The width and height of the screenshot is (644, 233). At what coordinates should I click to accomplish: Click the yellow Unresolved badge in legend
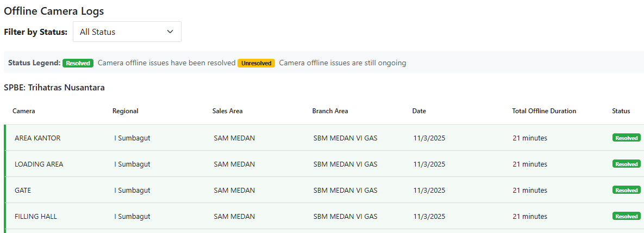click(x=256, y=63)
